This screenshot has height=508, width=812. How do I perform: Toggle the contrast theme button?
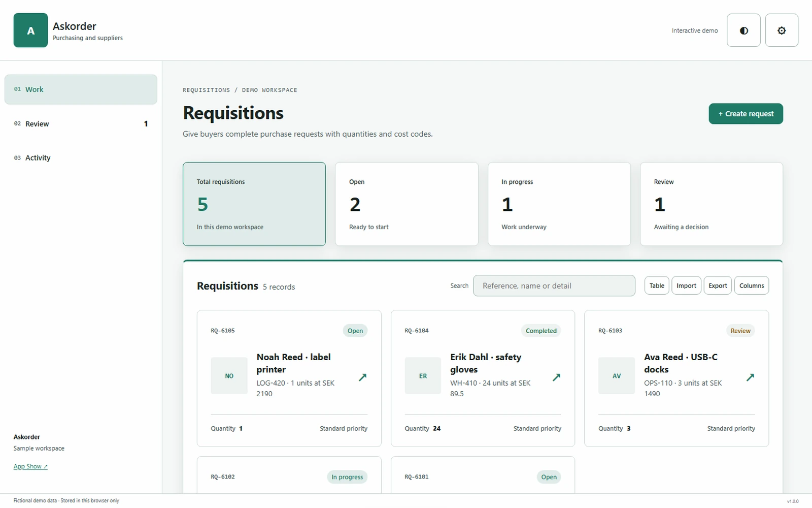[x=743, y=30]
